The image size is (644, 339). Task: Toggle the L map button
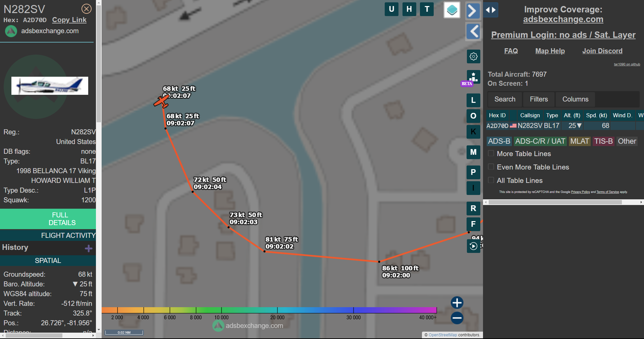[473, 100]
